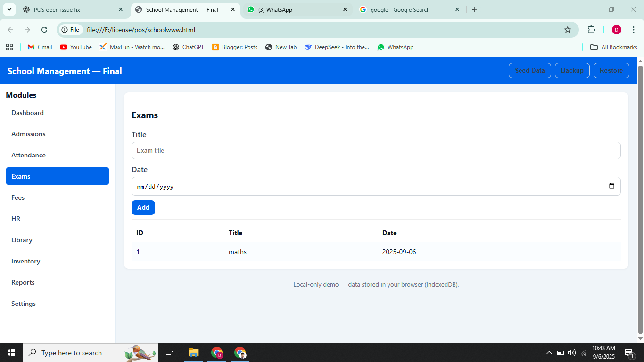The height and width of the screenshot is (362, 644).
Task: Open the Fees module
Action: coord(18,197)
